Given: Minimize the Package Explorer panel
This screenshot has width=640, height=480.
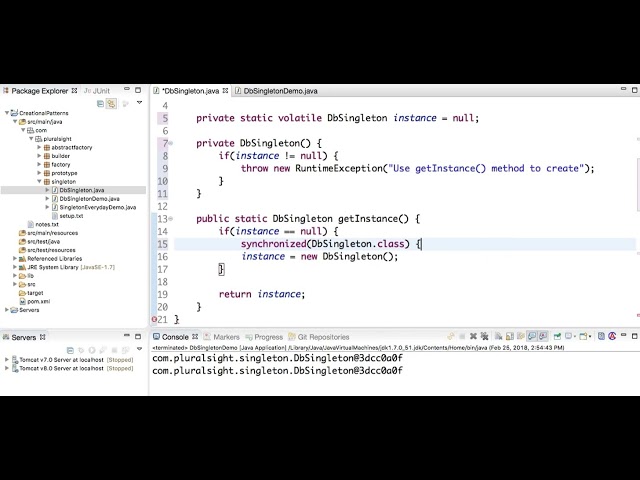Looking at the screenshot, I should 127,89.
